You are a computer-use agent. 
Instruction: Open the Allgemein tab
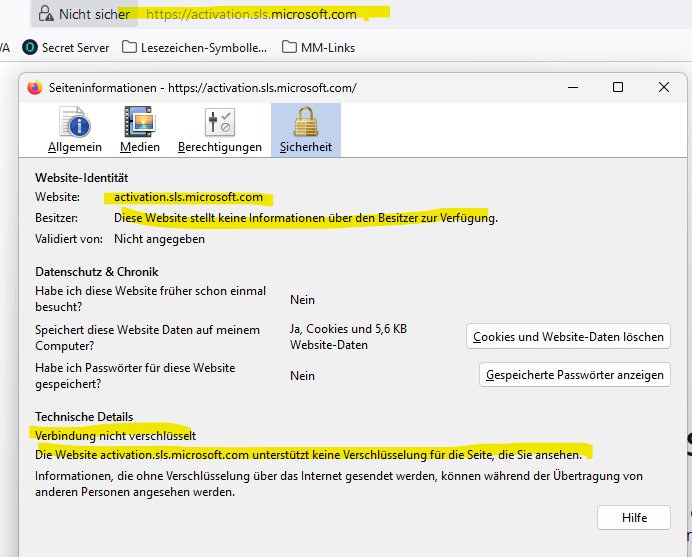75,130
